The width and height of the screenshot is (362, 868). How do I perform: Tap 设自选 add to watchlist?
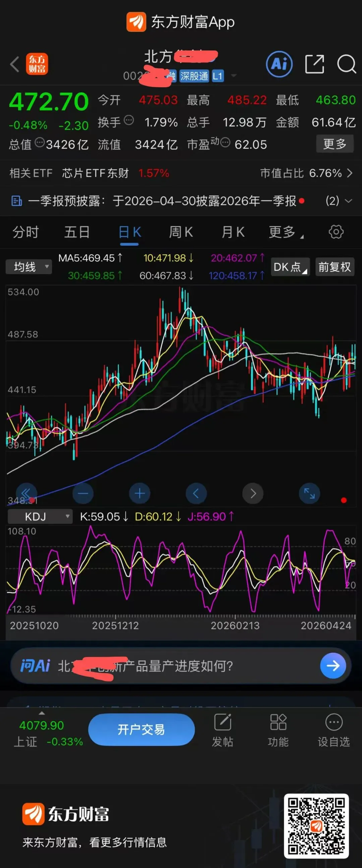(x=334, y=730)
